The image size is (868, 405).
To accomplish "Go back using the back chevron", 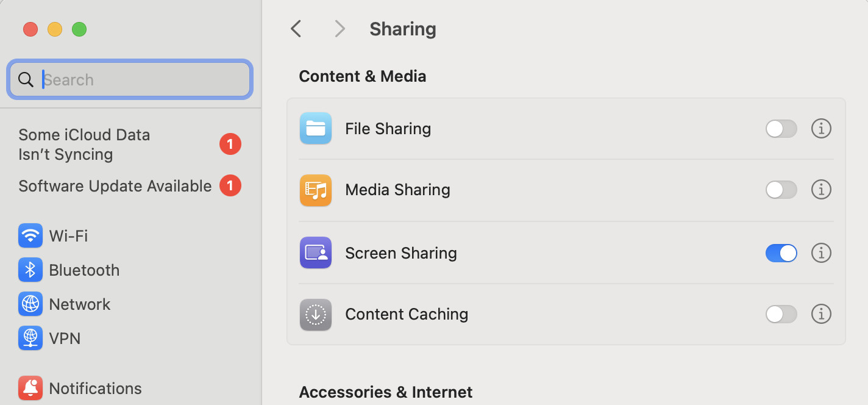I will [296, 29].
